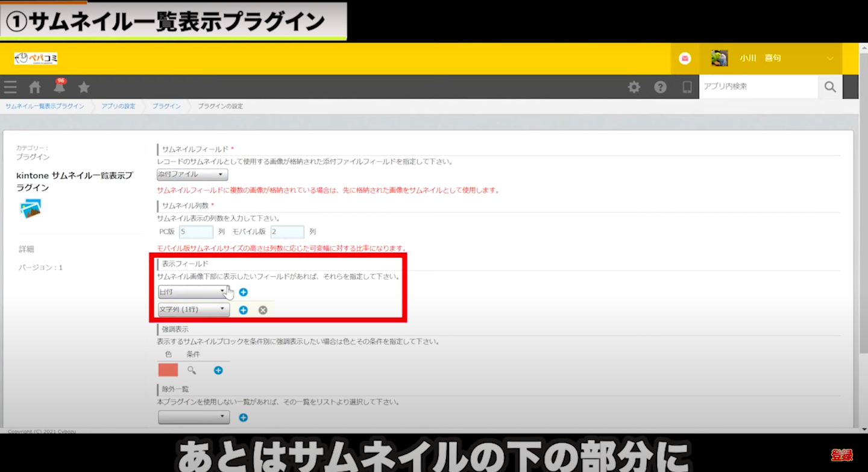Expand the 添付ファイル thumbnail field dropdown

point(192,175)
